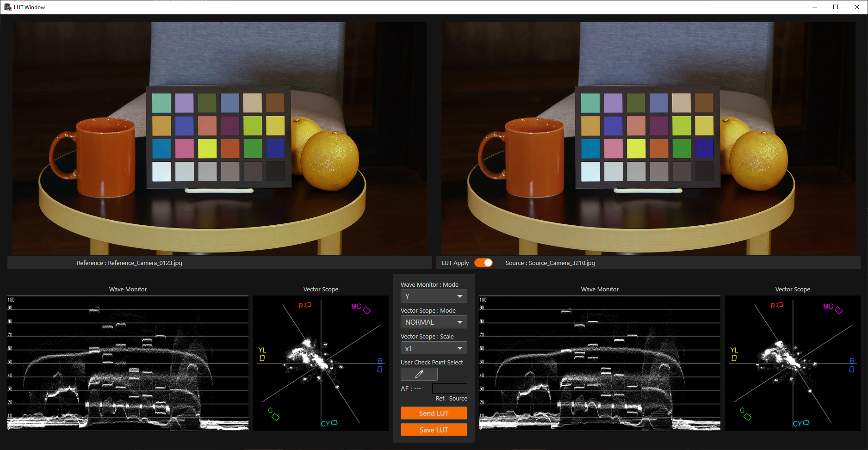
Task: Click the LUT Window app icon in title bar
Action: [7, 7]
